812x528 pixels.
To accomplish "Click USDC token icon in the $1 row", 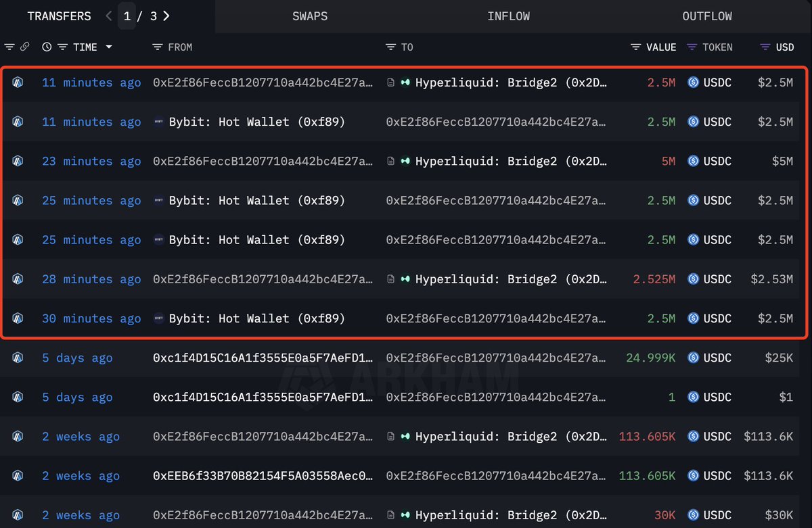I will click(693, 398).
